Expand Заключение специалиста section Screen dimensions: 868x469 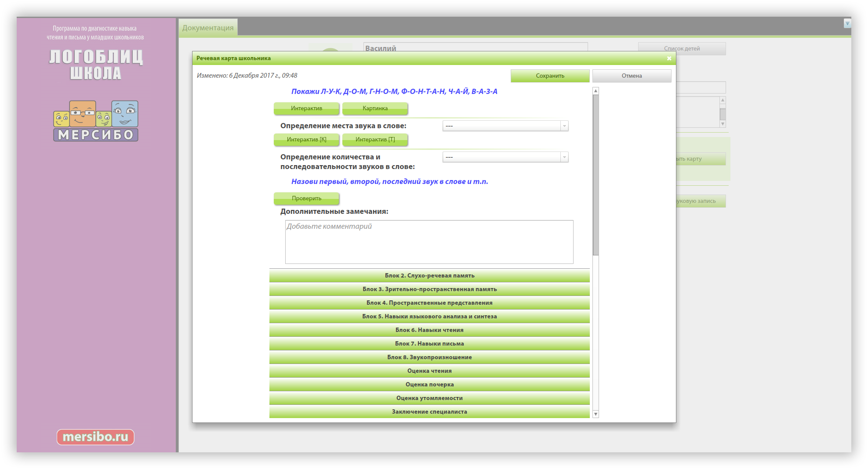(429, 412)
